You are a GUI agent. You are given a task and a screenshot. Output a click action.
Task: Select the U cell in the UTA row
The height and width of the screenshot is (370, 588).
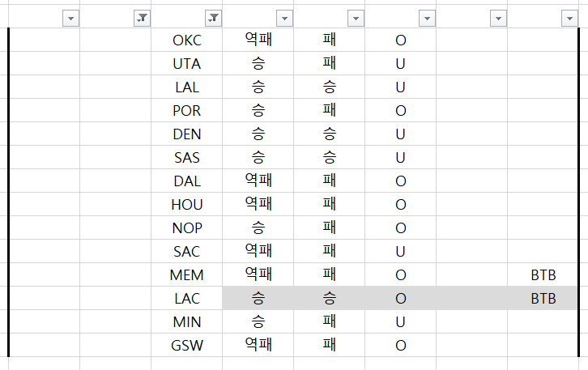[x=400, y=63]
